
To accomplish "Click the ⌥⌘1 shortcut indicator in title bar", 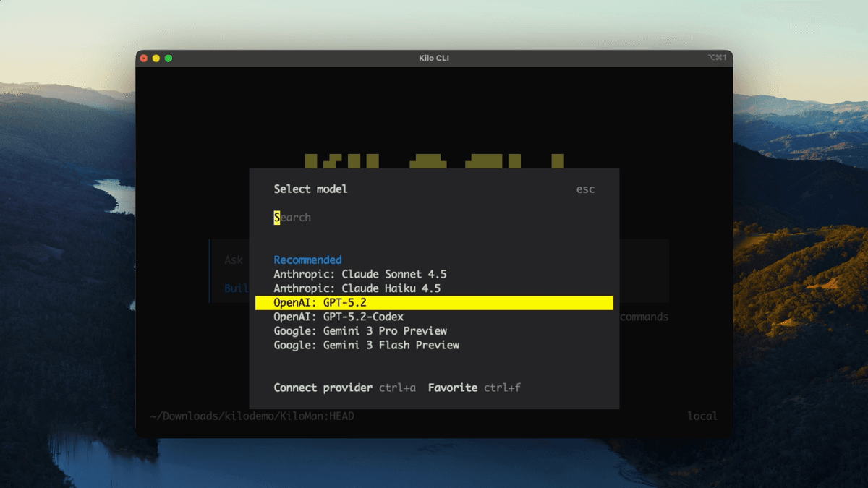I will click(x=718, y=58).
